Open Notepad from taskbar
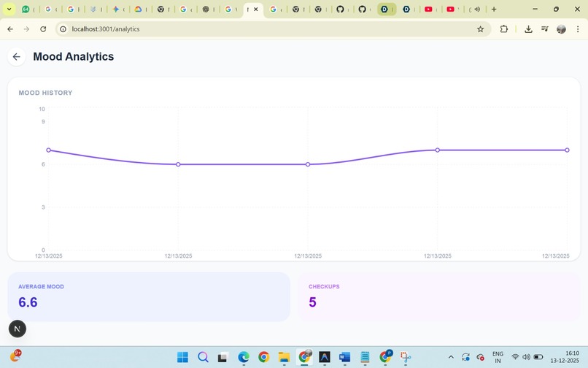The width and height of the screenshot is (588, 368). click(365, 357)
